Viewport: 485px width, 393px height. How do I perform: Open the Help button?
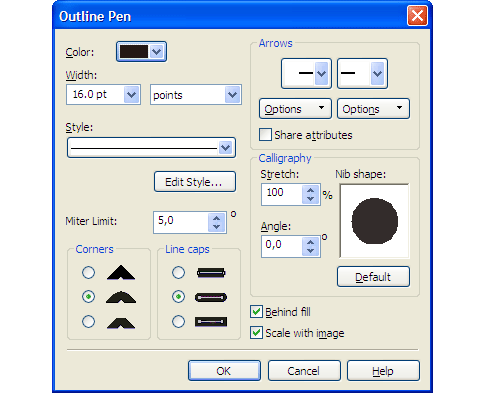(x=383, y=371)
